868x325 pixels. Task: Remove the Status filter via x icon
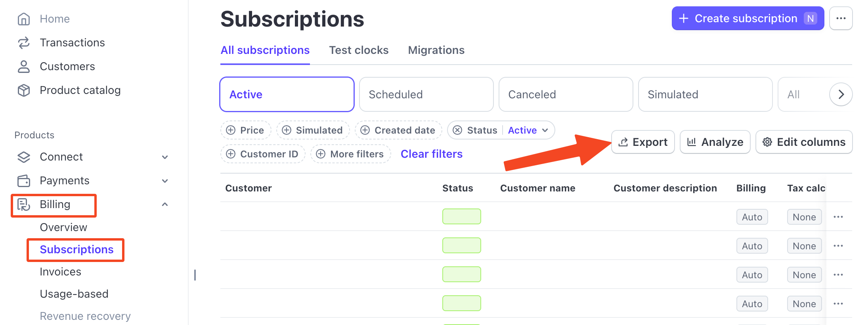[x=457, y=130]
